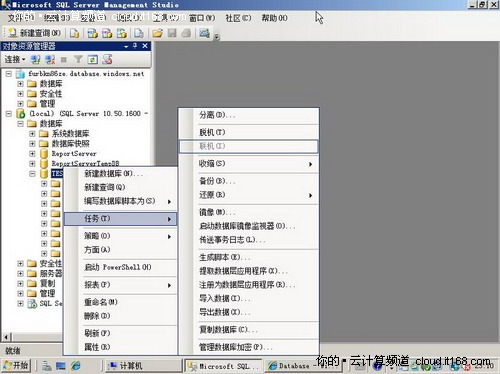The image size is (500, 374).
Task: Click the Connect Object Explorer icon
Action: [x=35, y=60]
